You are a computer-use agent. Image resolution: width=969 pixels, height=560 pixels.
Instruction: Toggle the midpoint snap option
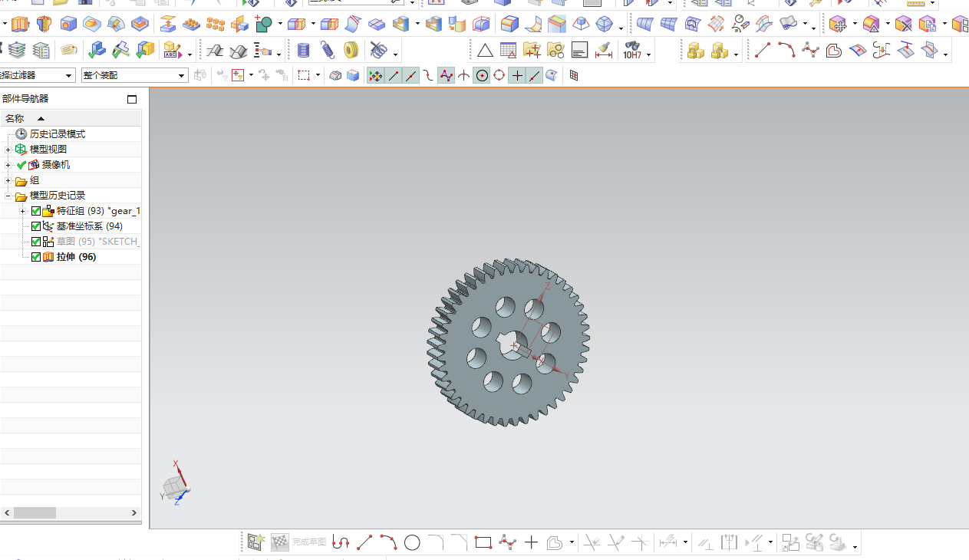click(411, 75)
